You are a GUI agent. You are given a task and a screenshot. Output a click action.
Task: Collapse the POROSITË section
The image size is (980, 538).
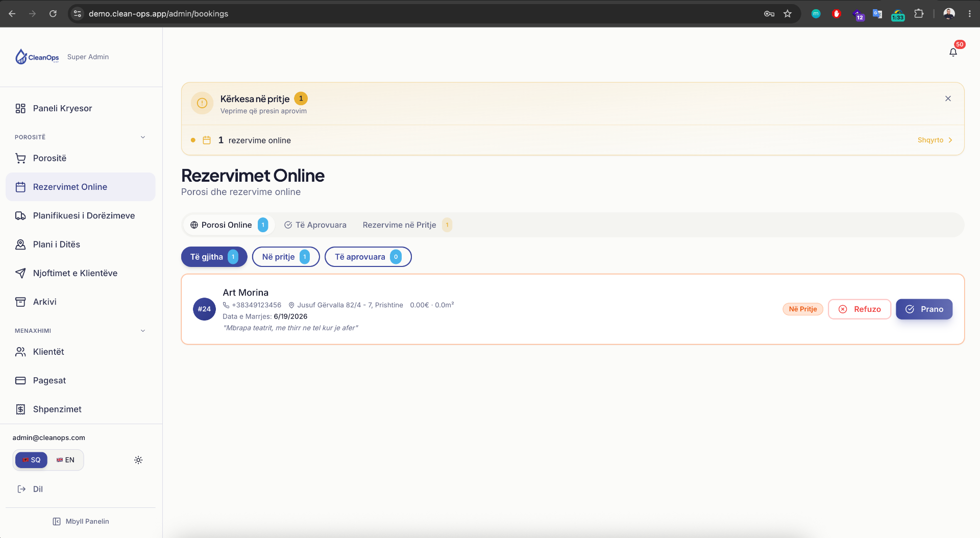pyautogui.click(x=143, y=137)
